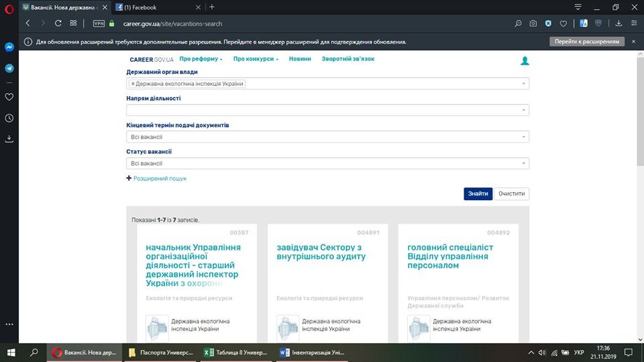Open the Про реформу menu
This screenshot has width=644, height=362.
click(x=201, y=59)
